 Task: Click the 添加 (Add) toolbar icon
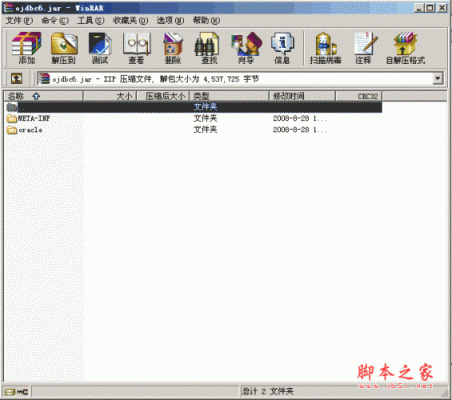coord(27,48)
